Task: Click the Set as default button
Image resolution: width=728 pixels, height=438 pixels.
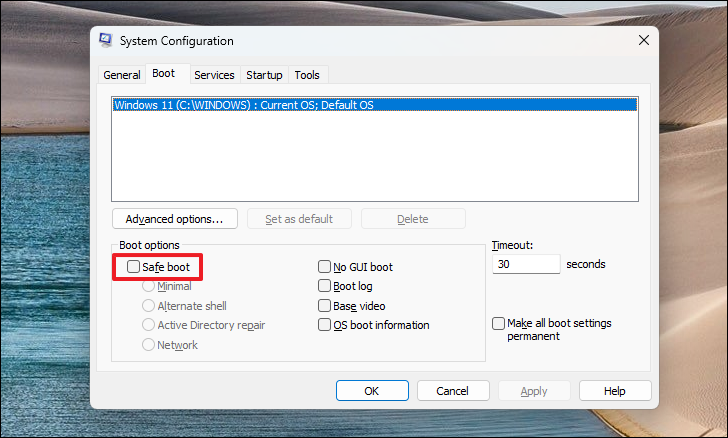Action: click(299, 219)
